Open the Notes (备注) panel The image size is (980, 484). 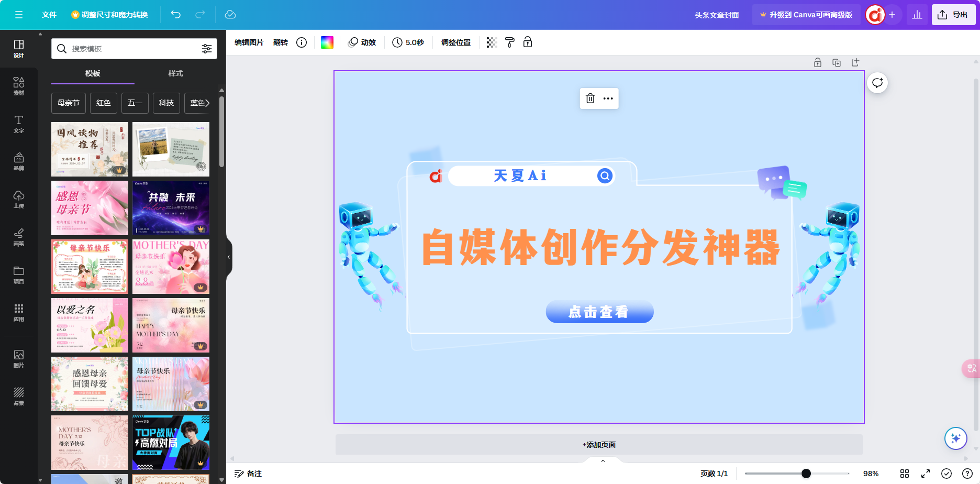coord(248,474)
